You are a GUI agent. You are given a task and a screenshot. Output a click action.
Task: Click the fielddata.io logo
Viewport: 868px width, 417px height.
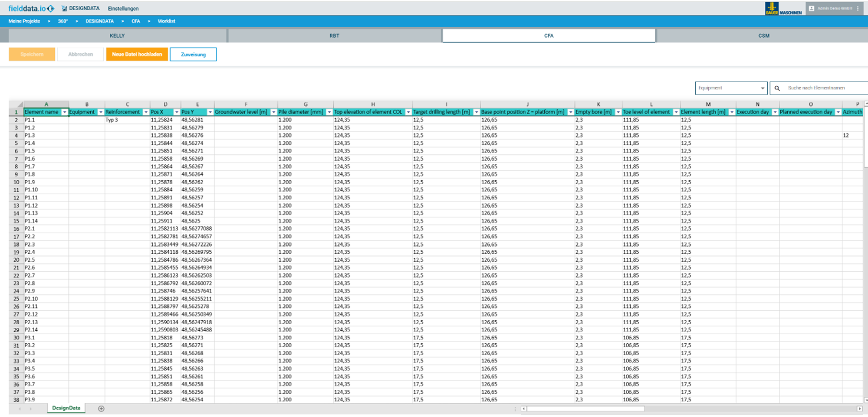click(31, 8)
